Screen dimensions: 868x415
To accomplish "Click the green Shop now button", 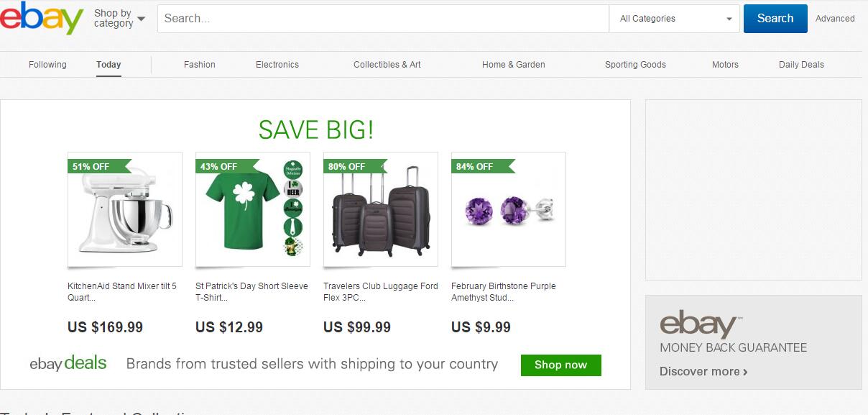I will click(560, 365).
